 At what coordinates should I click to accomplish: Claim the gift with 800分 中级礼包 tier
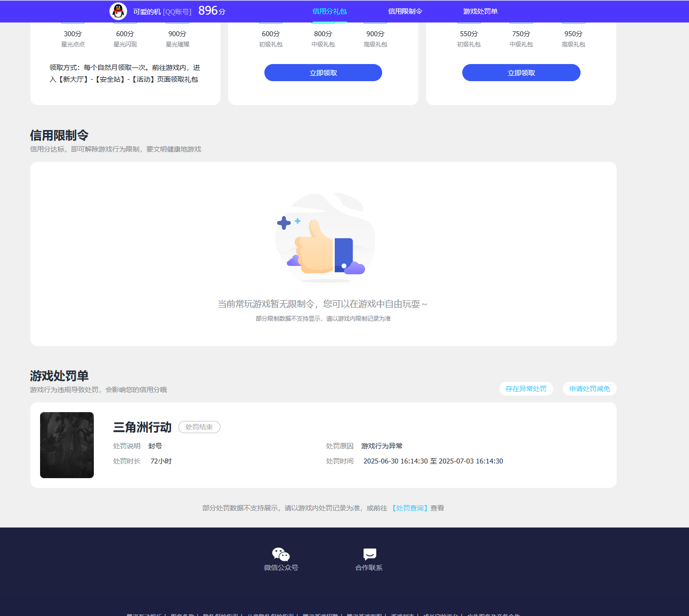point(323,73)
